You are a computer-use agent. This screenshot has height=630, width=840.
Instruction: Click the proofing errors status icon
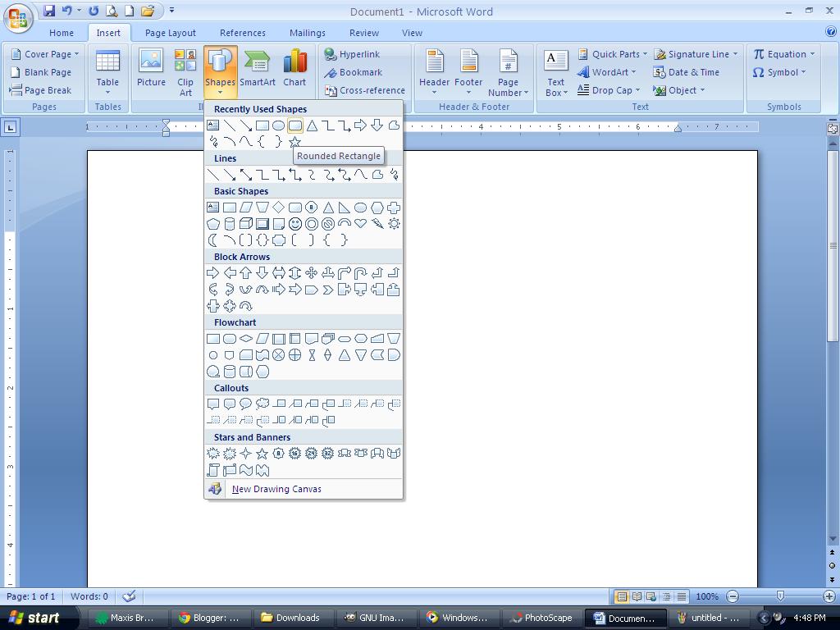pyautogui.click(x=129, y=596)
